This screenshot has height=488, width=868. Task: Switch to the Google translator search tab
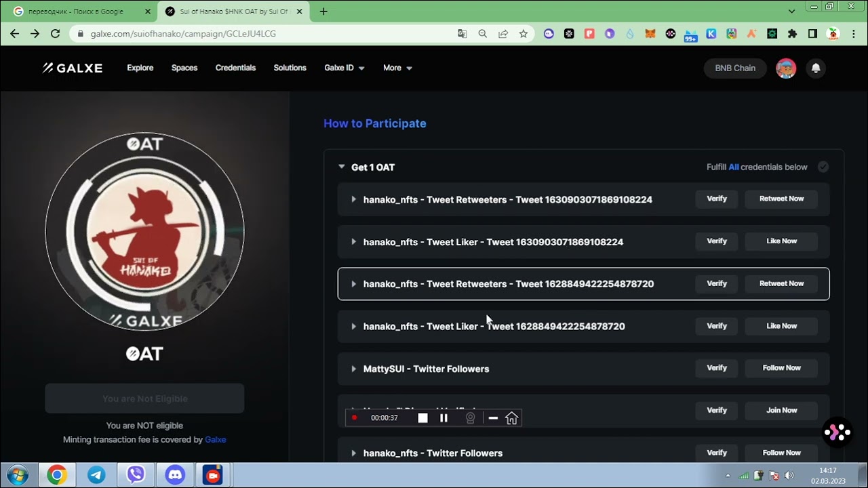(x=81, y=12)
